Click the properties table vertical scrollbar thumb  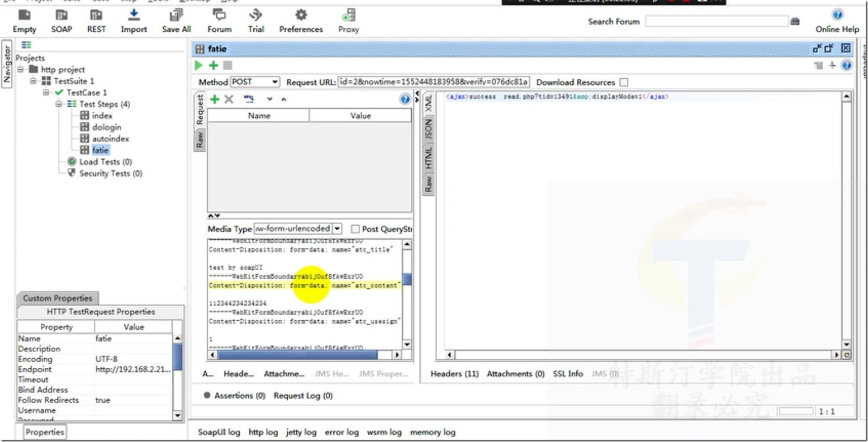point(177,357)
